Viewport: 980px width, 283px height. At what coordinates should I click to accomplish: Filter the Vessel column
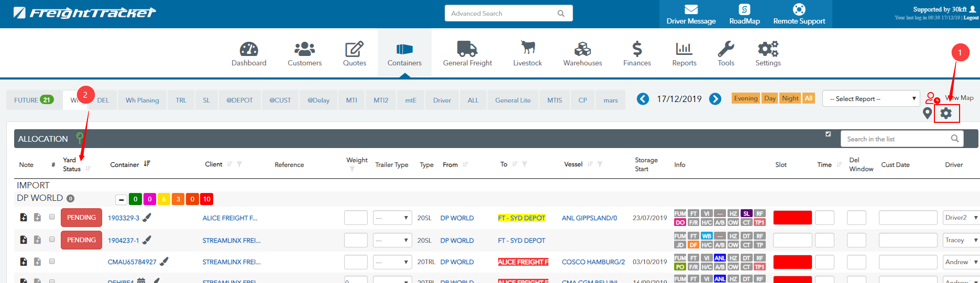pyautogui.click(x=600, y=164)
